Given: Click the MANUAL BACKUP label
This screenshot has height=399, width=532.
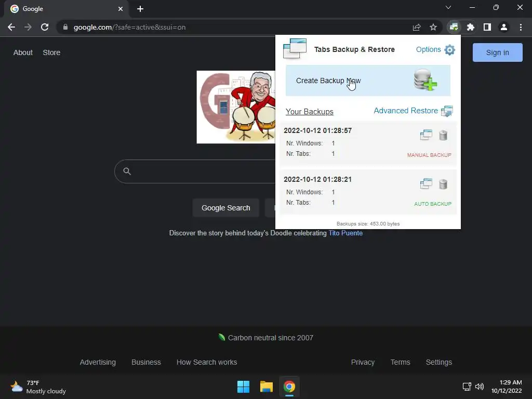Looking at the screenshot, I should [429, 155].
